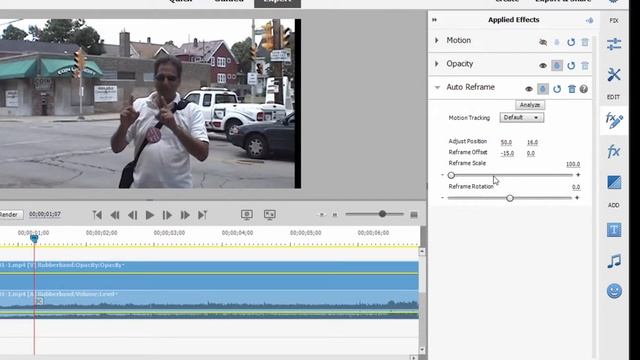Open the Music note panel icon
The image size is (640, 360).
pos(614,261)
